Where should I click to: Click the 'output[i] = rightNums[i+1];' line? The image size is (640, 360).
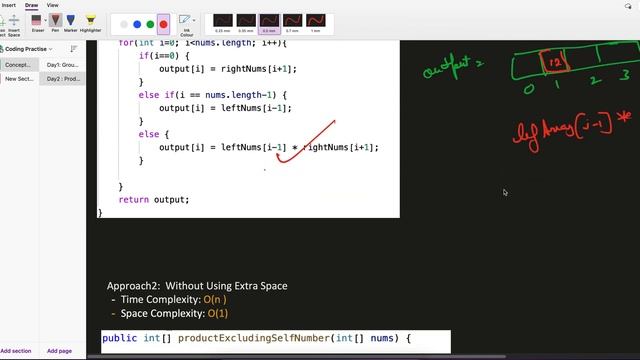pyautogui.click(x=228, y=69)
